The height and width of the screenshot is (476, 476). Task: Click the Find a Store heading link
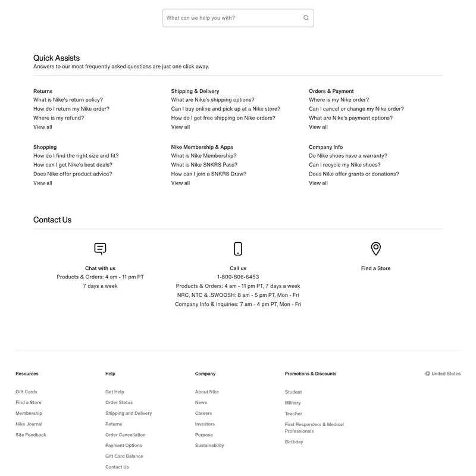point(375,268)
